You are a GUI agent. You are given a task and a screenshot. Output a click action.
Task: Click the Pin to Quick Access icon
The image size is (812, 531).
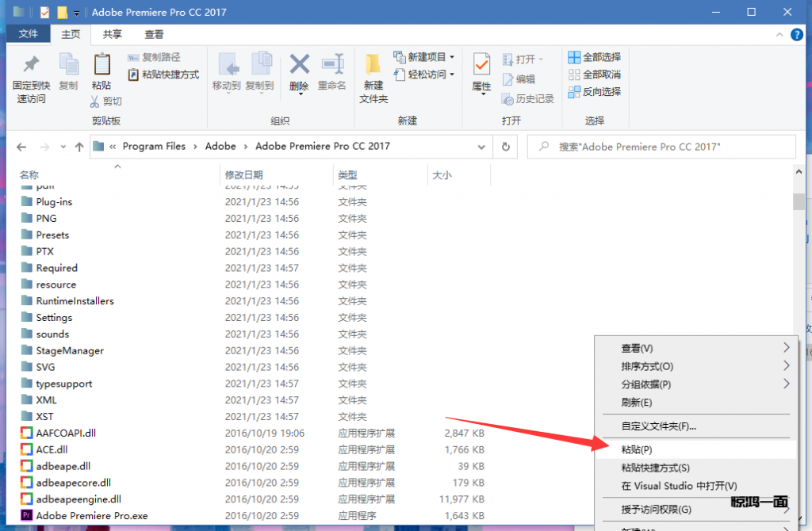pos(31,66)
